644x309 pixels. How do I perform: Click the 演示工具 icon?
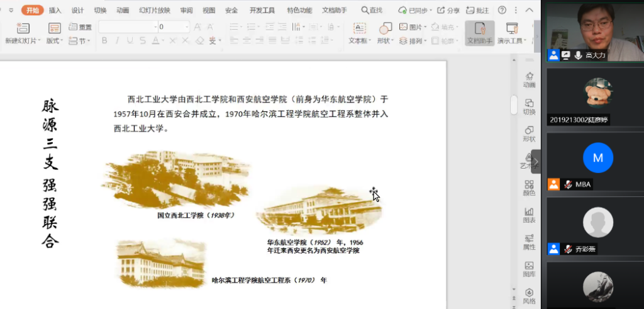click(512, 29)
